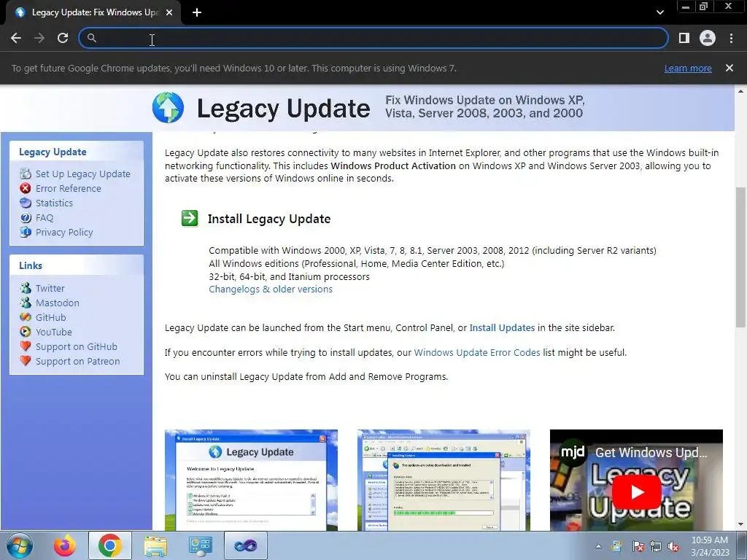747x560 pixels.
Task: Toggle the Chrome side panel icon
Action: tap(684, 38)
